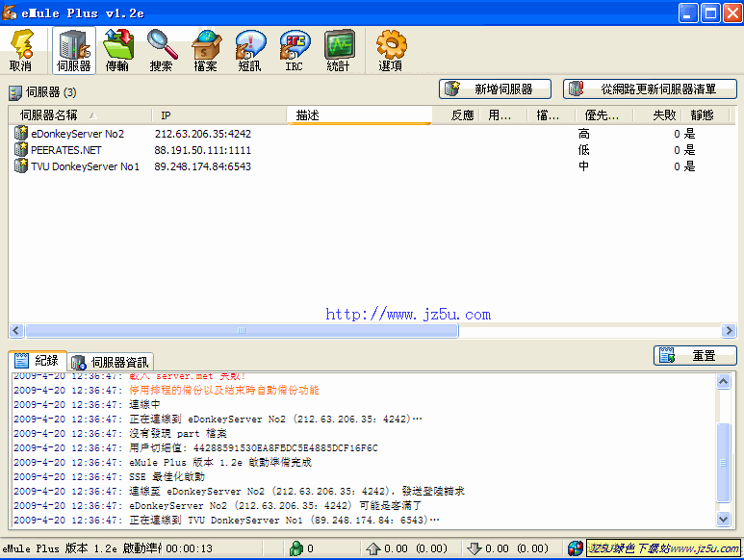Click status bar timer 00:00:13
The image size is (744, 560).
pos(190,548)
